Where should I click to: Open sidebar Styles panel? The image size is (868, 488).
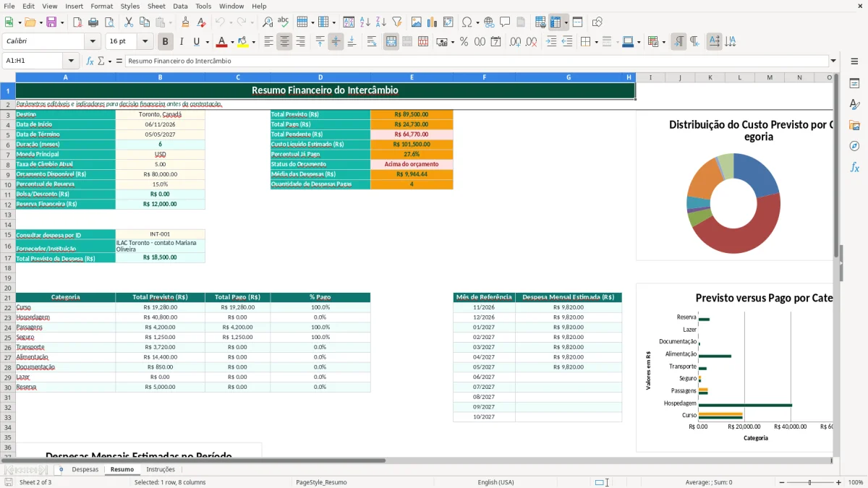point(854,104)
